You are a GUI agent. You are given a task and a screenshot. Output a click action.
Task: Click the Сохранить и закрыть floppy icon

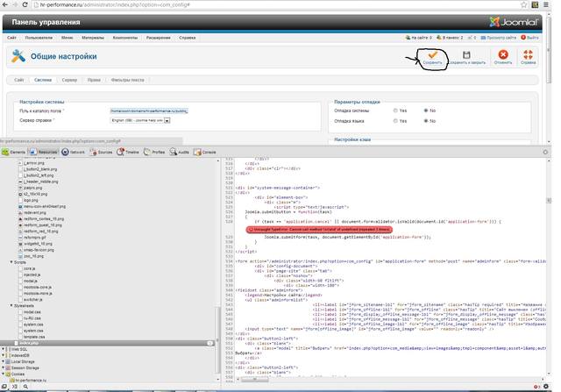(x=466, y=54)
